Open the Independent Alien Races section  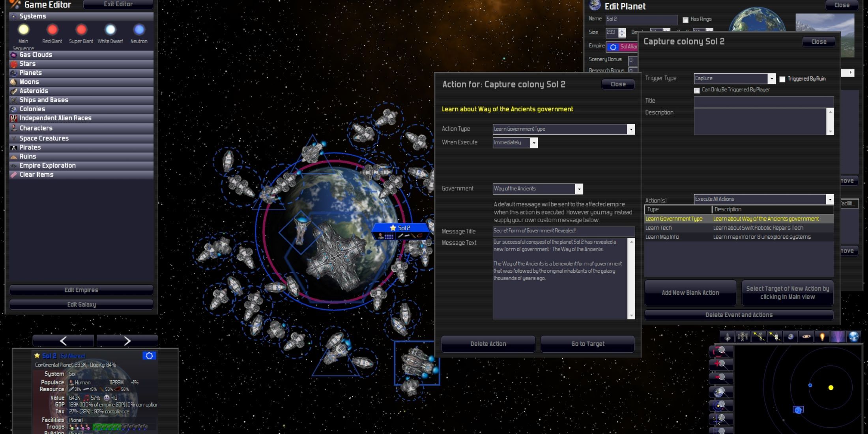point(81,118)
